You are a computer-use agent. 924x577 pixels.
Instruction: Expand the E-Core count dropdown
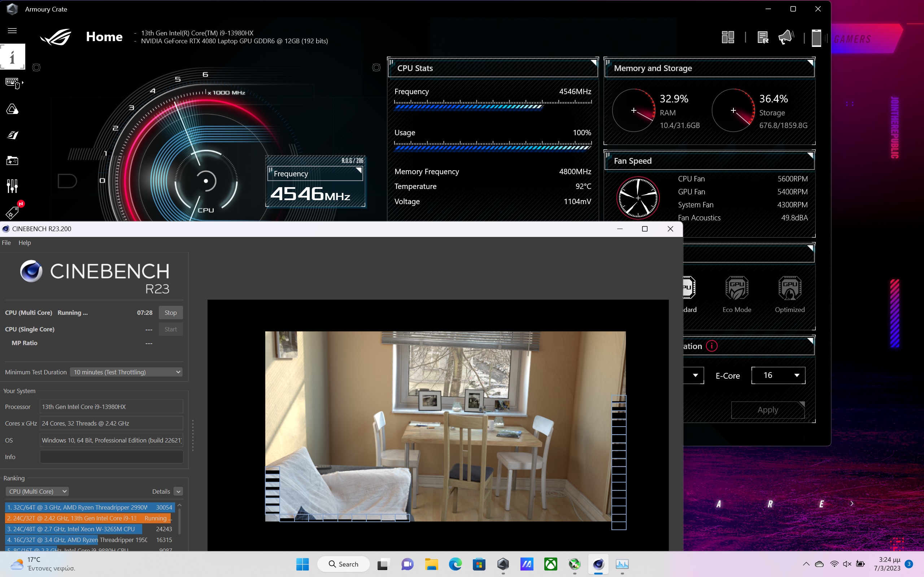[778, 375]
